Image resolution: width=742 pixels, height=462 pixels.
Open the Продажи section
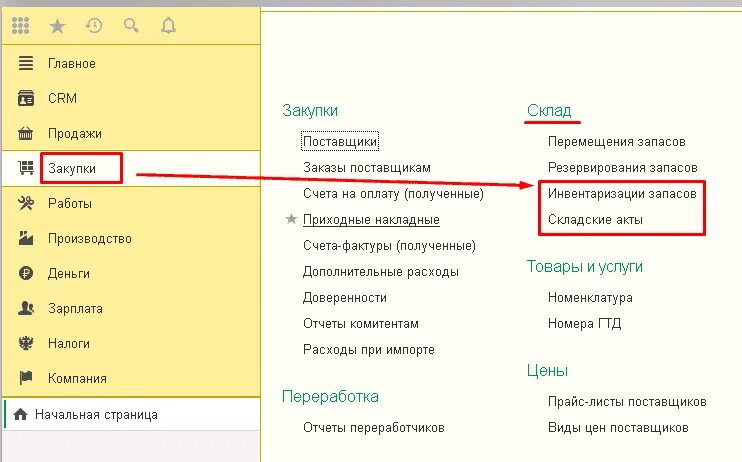[x=75, y=133]
